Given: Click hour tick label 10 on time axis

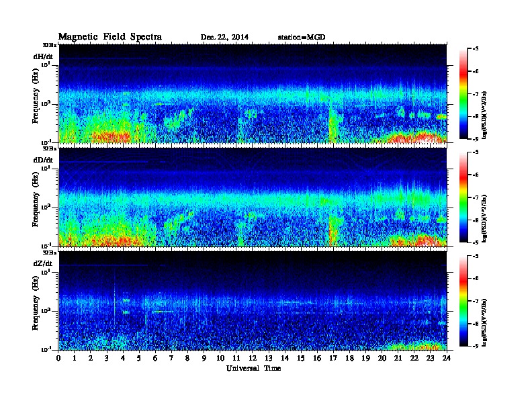Looking at the screenshot, I should click(220, 358).
